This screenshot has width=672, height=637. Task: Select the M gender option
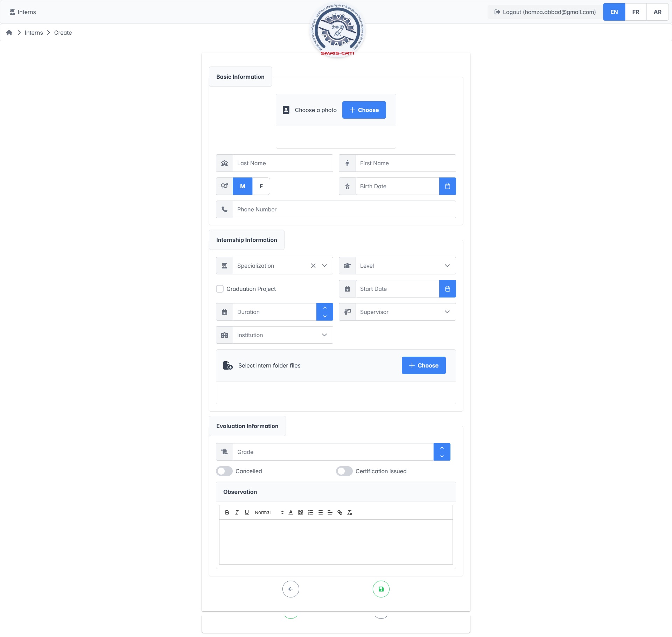[243, 186]
